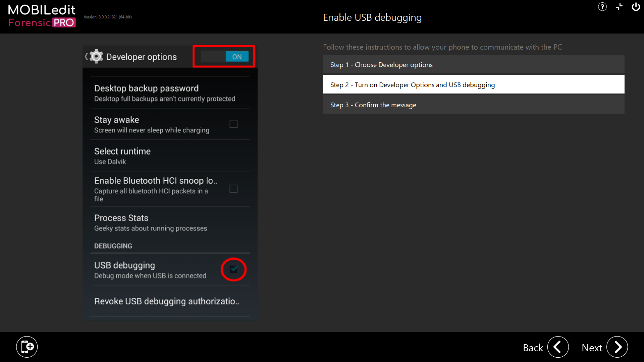Collapse Developer options with the back chevron
The image size is (644, 362).
tap(86, 56)
